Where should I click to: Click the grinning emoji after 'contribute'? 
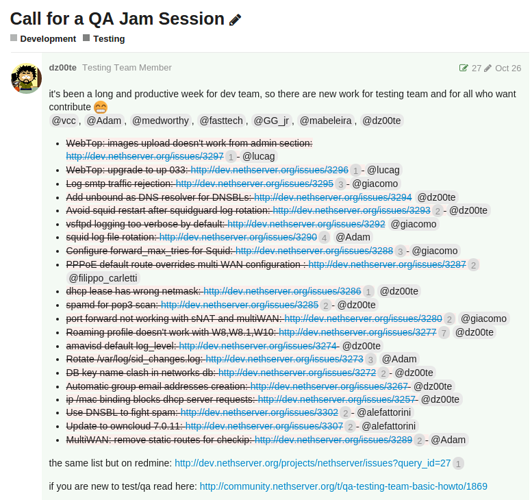101,107
